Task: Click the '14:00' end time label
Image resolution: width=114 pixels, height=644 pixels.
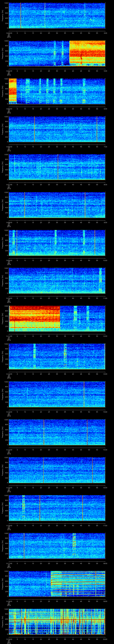Action: point(105,412)
